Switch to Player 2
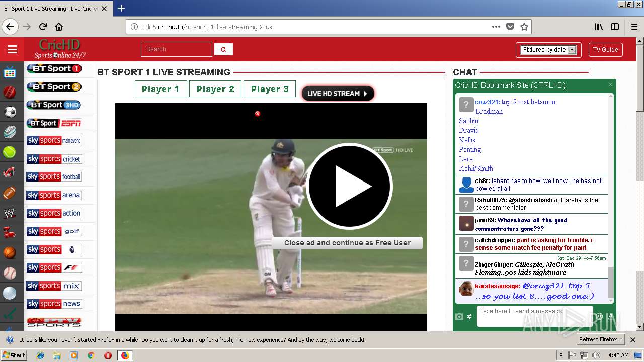The width and height of the screenshot is (644, 362). 215,89
